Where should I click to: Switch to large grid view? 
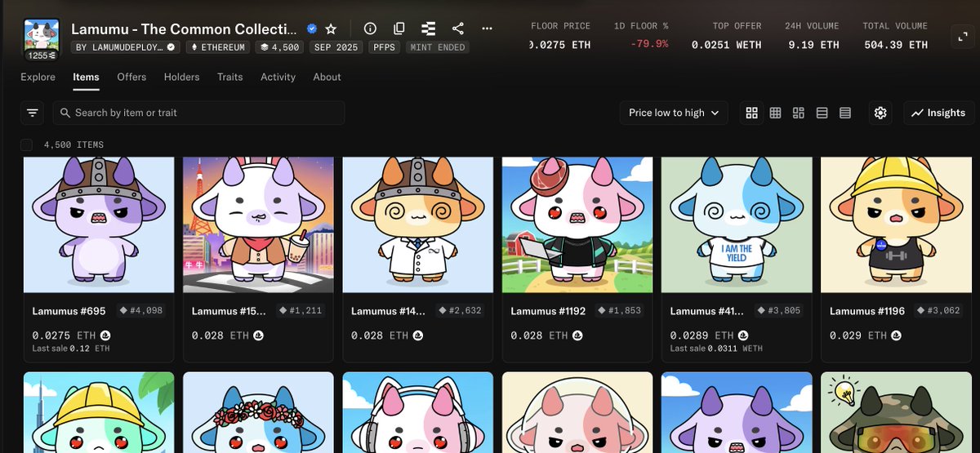752,113
